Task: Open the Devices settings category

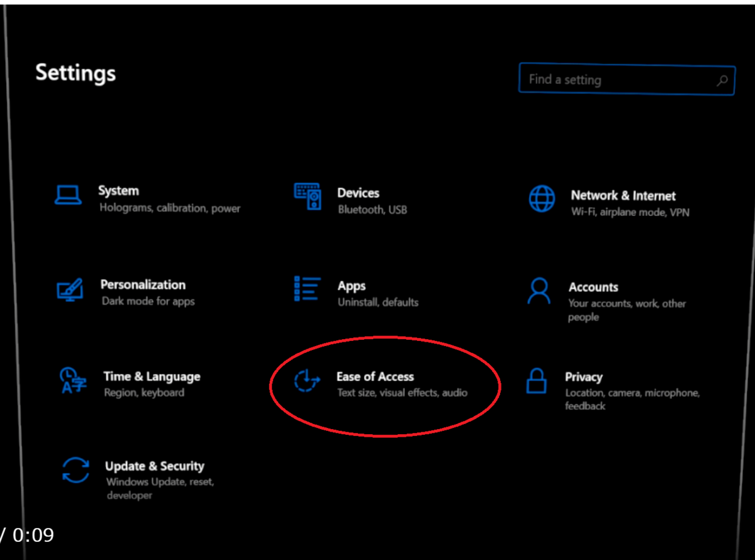Action: click(358, 193)
